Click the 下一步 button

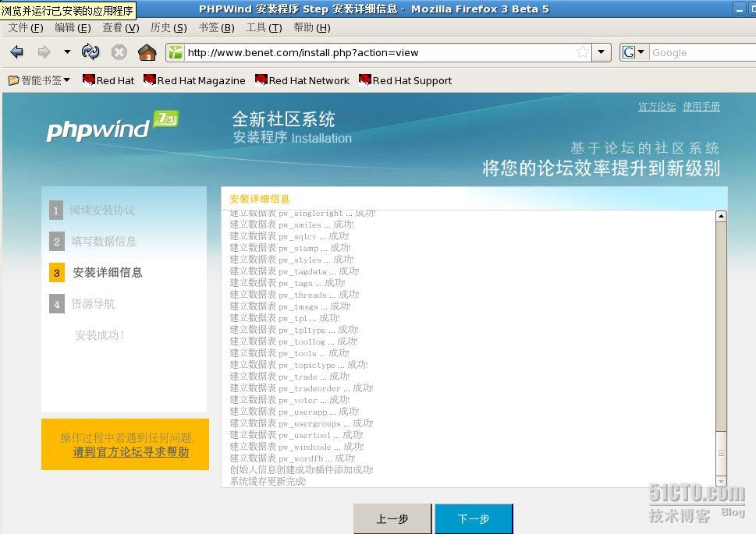coord(474,518)
